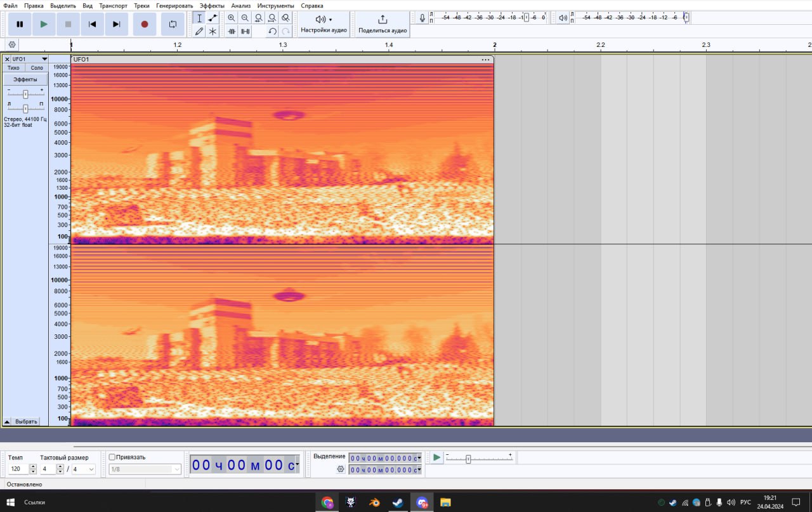
Task: Select the Draw (pencil) tool
Action: (199, 31)
